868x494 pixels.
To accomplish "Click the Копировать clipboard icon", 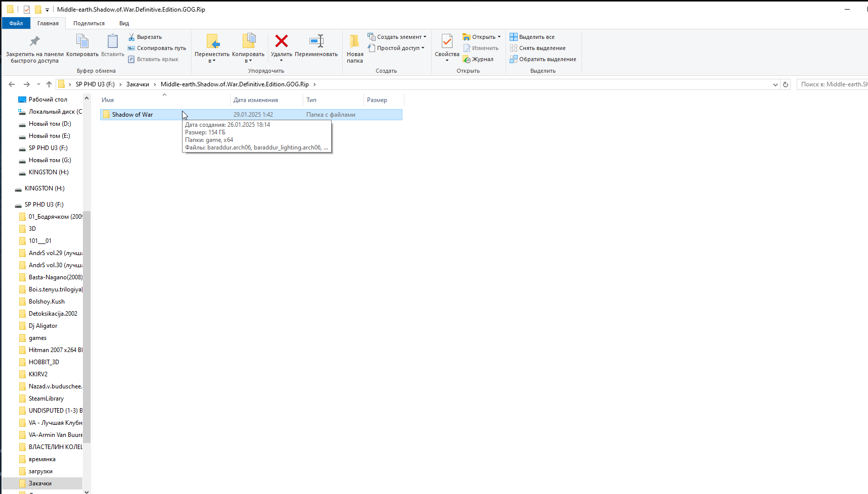I will point(82,41).
